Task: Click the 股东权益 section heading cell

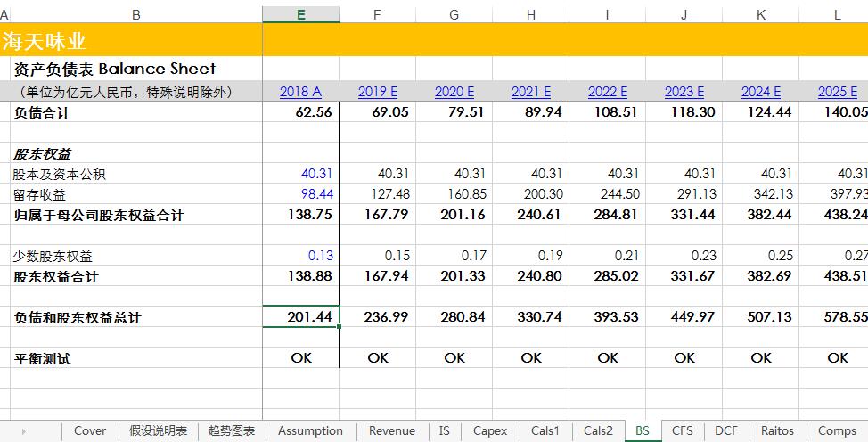Action: point(136,153)
